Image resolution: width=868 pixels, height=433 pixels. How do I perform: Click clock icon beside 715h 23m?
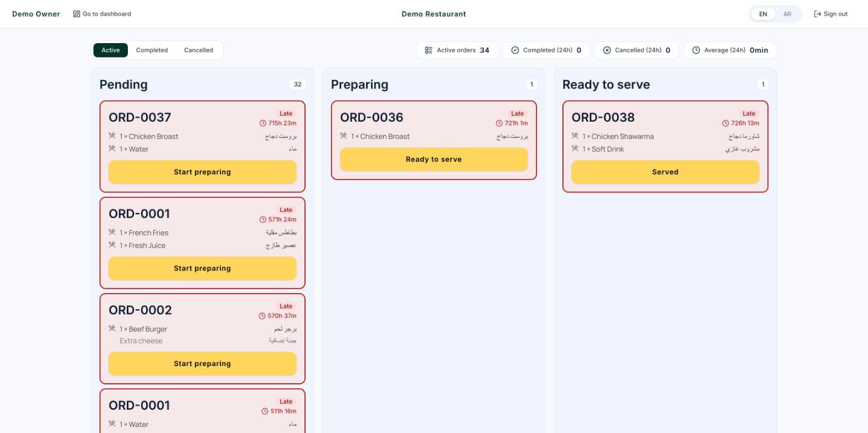[262, 123]
